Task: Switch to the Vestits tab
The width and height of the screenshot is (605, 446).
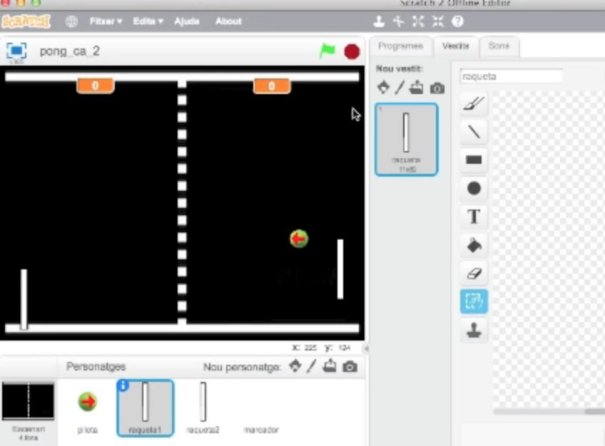Action: click(456, 46)
